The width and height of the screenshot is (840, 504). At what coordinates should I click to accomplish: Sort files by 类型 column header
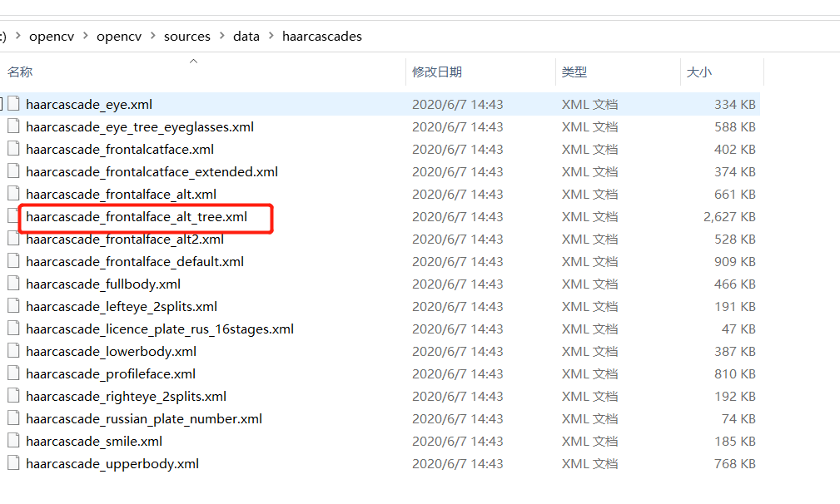(574, 72)
